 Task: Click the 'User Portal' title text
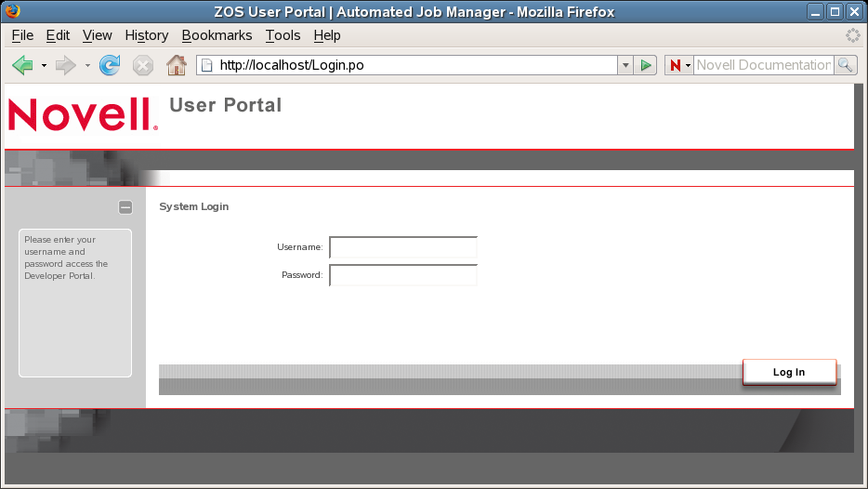tap(226, 105)
